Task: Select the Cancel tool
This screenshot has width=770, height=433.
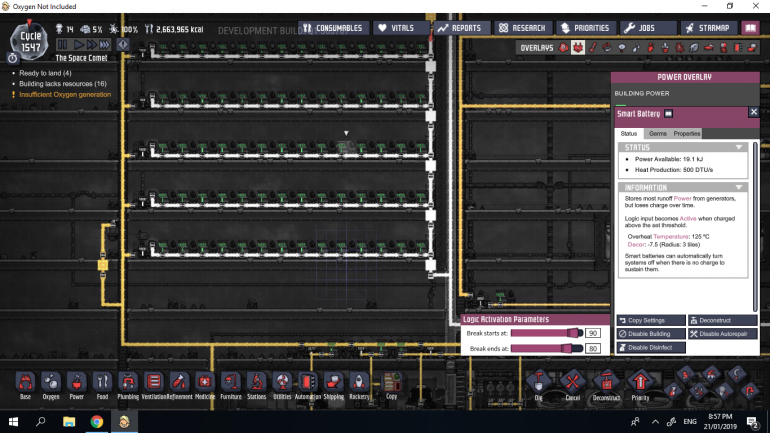Action: 573,384
